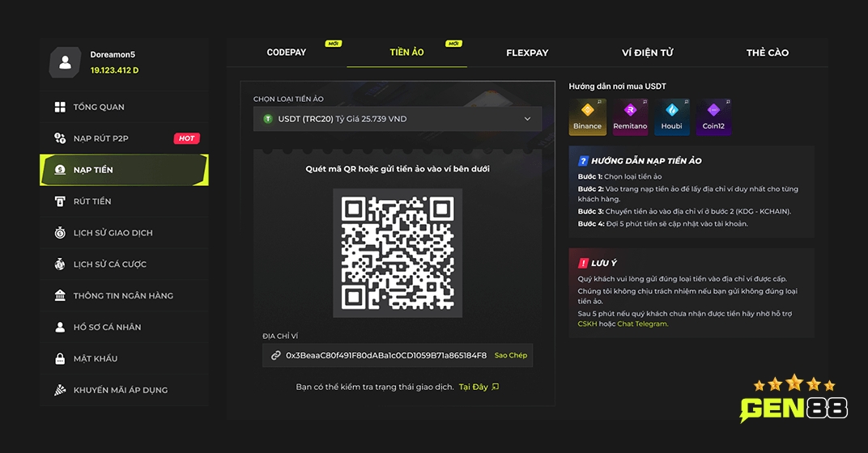Viewport: 868px width, 453px height.
Task: Go to TỔNG QUAN in sidebar
Action: coord(124,107)
